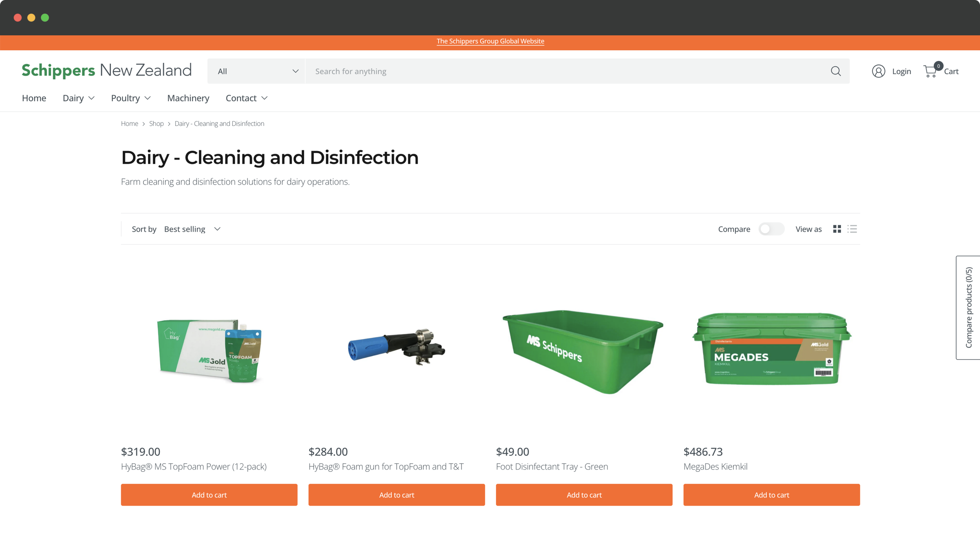
Task: Switch to grid view layout
Action: [837, 229]
